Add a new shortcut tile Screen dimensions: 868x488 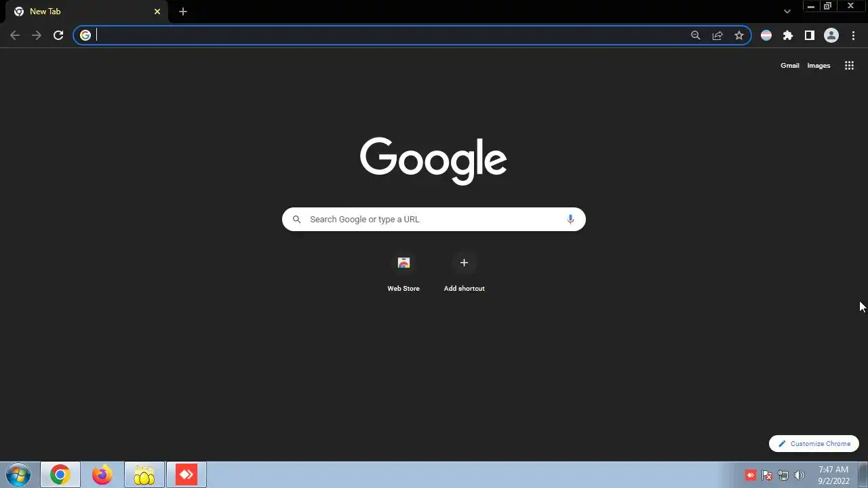pyautogui.click(x=465, y=272)
